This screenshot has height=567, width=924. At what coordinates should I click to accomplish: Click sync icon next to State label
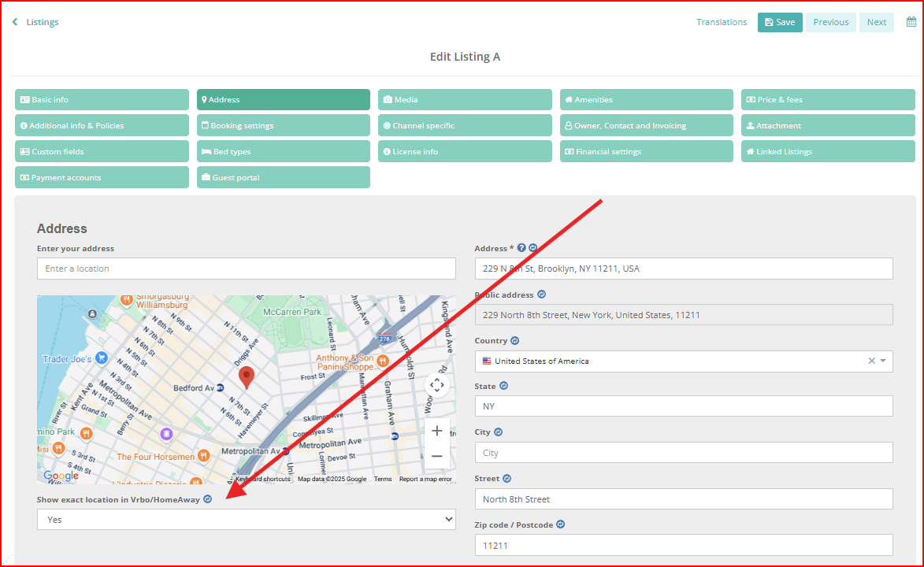point(504,386)
